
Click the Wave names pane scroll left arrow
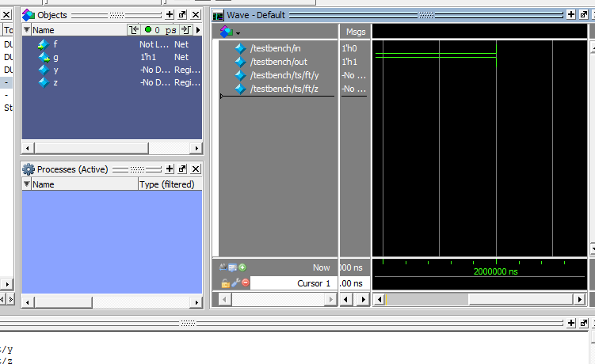pyautogui.click(x=225, y=300)
